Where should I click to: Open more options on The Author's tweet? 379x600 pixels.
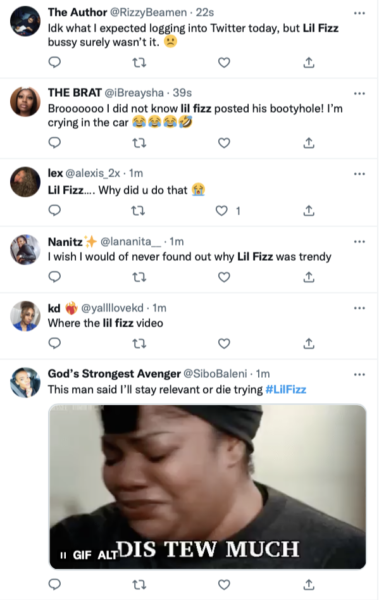pyautogui.click(x=359, y=13)
